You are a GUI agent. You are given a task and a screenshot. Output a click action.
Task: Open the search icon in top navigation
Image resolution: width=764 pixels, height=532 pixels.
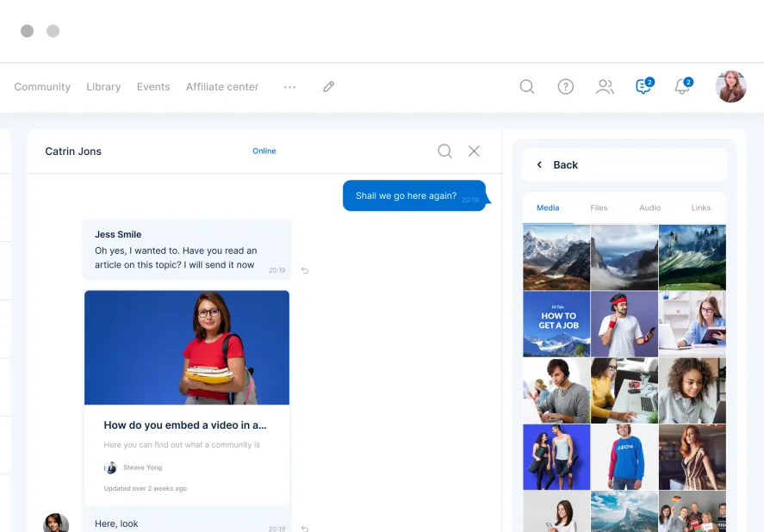coord(527,87)
